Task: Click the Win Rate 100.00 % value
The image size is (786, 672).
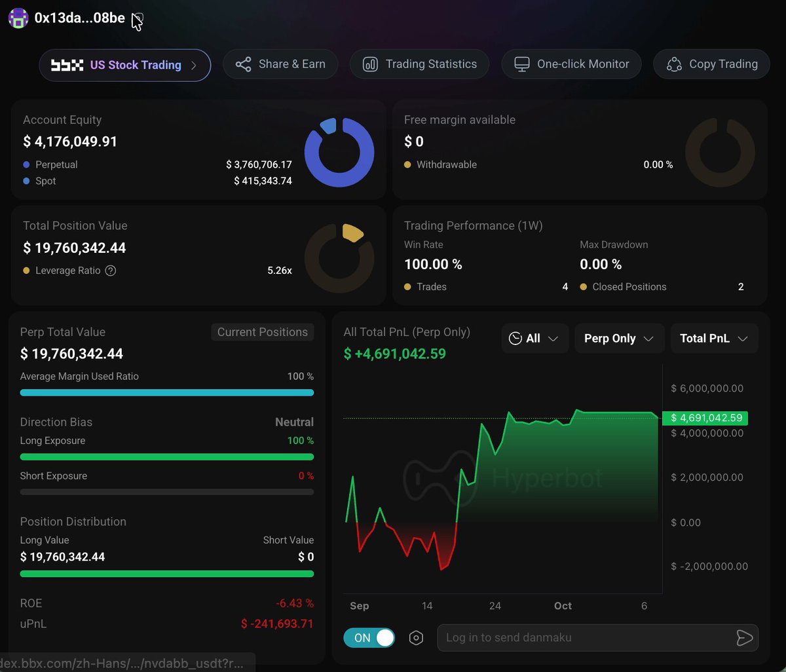Action: coord(433,265)
